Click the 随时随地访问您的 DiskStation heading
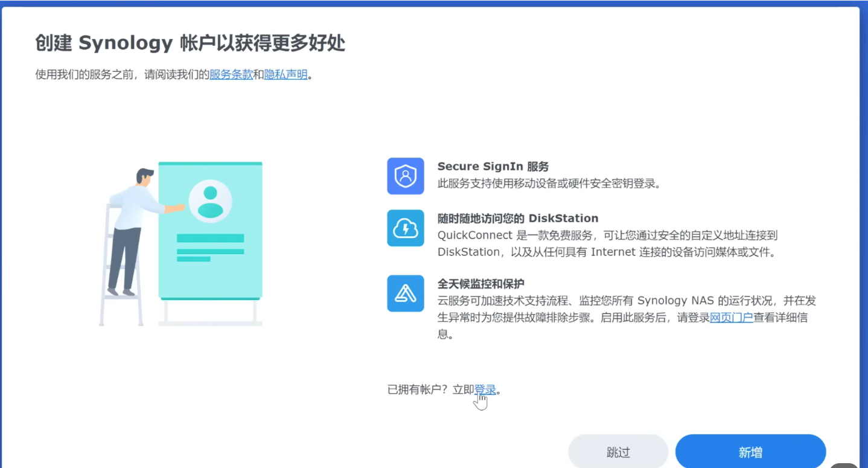868x468 pixels. 517,219
